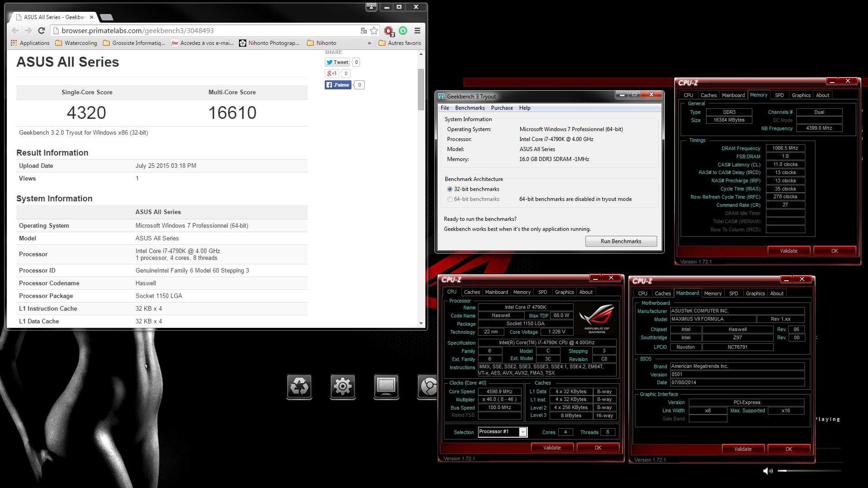868x488 pixels.
Task: Open the Applications bookmarks shortcut
Action: coord(30,43)
